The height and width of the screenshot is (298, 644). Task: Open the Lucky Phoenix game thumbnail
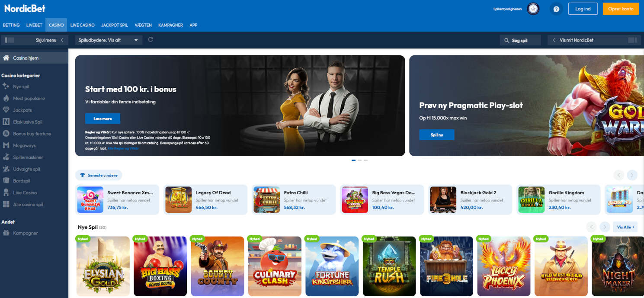point(504,266)
